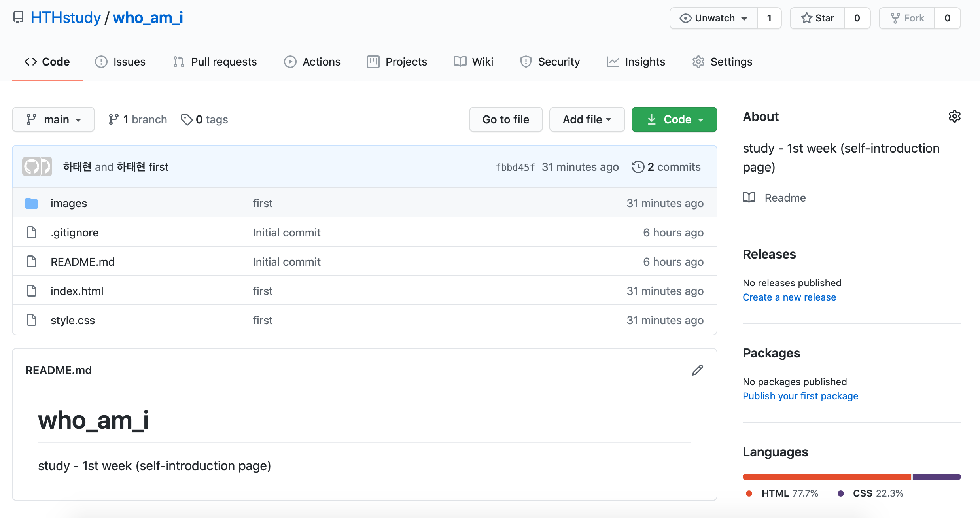
Task: Go to the Projects tab
Action: click(x=397, y=62)
